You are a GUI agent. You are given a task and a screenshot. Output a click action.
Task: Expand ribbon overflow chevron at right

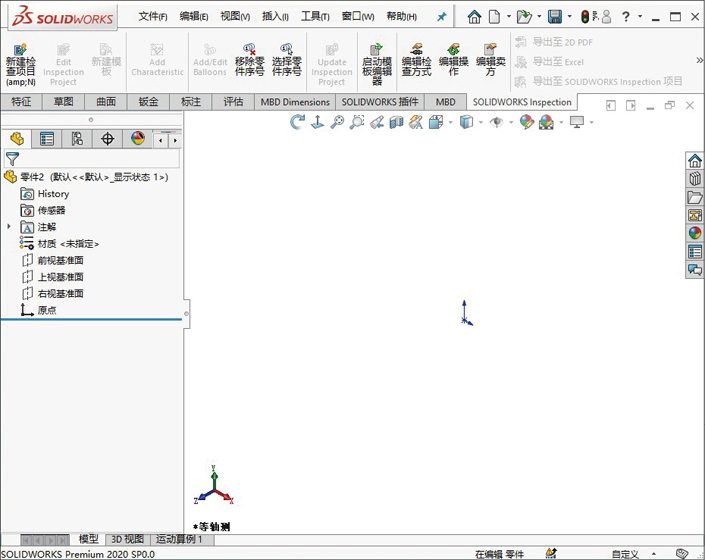click(699, 60)
